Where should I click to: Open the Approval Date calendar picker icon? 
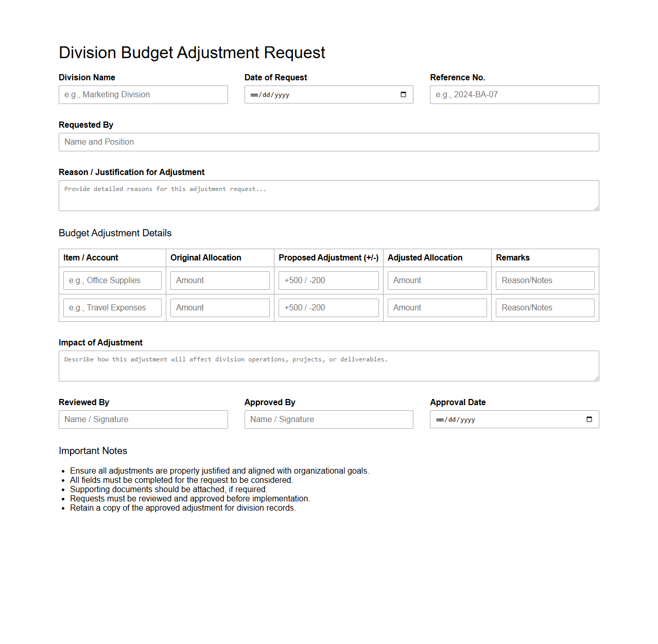pos(589,420)
